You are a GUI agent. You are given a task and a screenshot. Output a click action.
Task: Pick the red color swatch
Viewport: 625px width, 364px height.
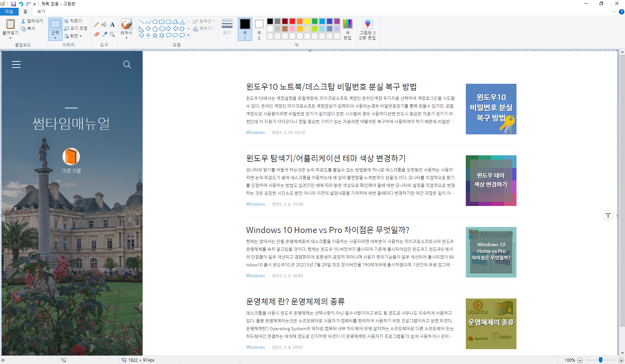292,21
